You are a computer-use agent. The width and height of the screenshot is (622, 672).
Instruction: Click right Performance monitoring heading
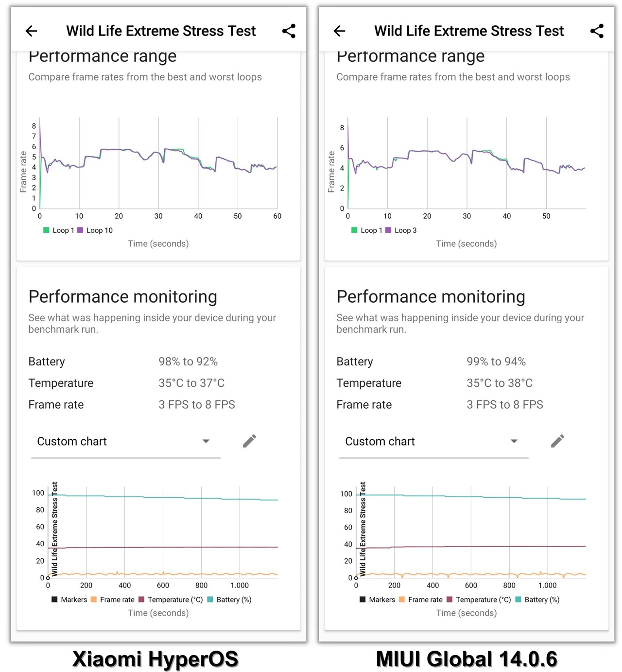[x=431, y=296]
